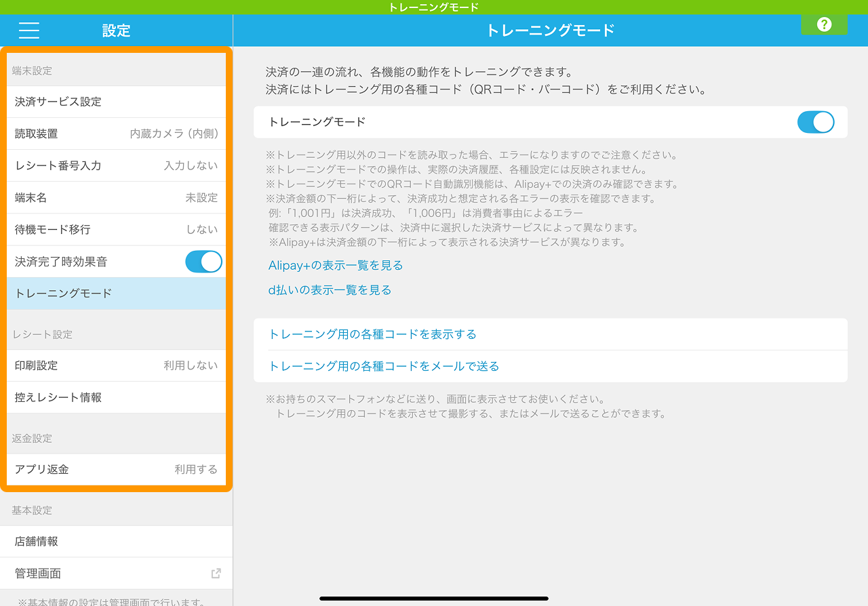Open the アプリ返金 refund setting
The image size is (868, 606).
pos(116,469)
